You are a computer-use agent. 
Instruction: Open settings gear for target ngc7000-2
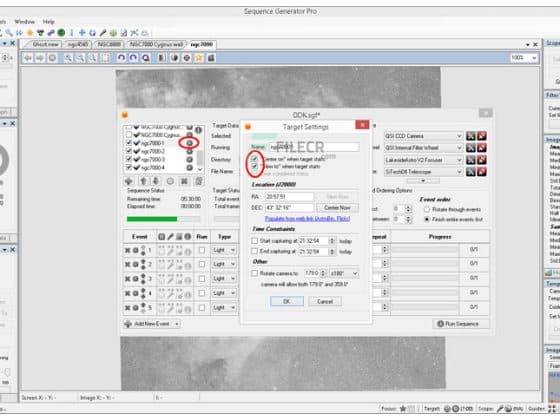[189, 151]
